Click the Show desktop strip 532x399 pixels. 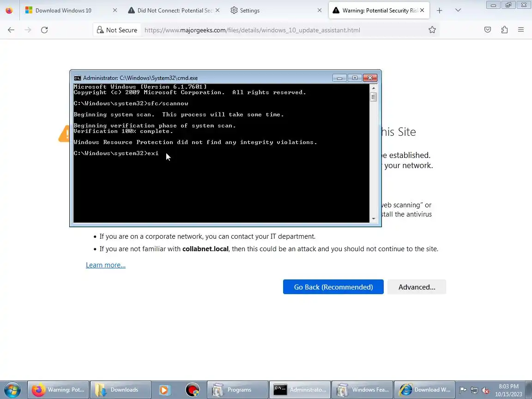pyautogui.click(x=529, y=390)
